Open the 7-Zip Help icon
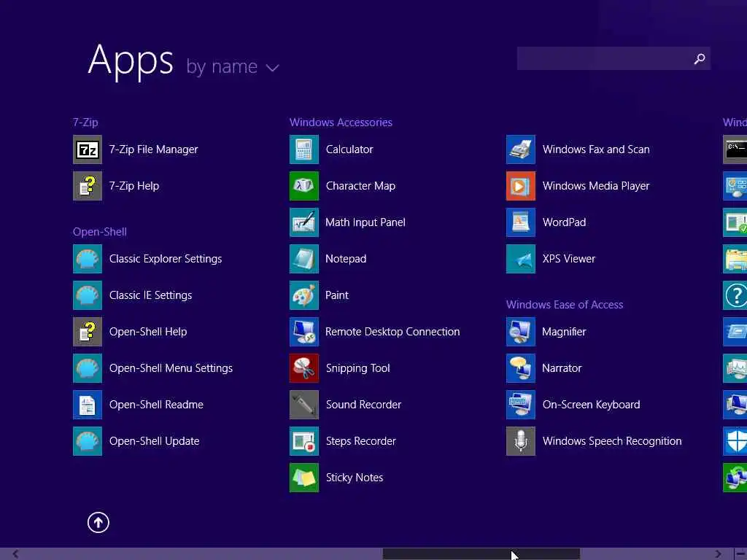The width and height of the screenshot is (747, 560). [88, 186]
